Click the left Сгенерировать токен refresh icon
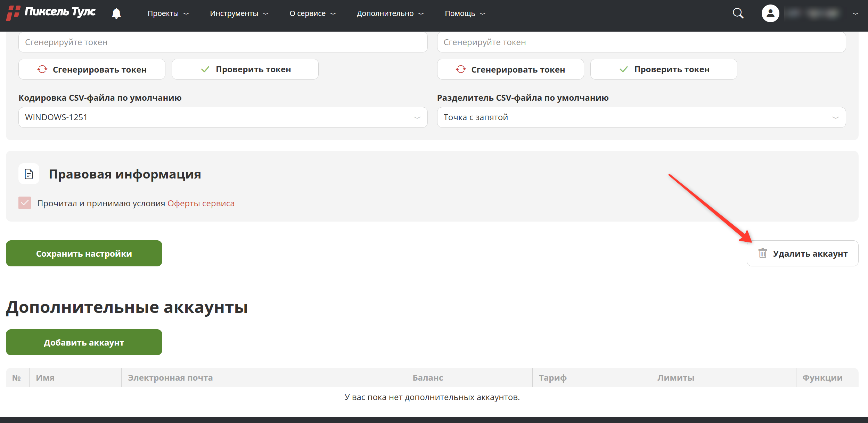Screen dimensions: 868x423 tap(42, 69)
